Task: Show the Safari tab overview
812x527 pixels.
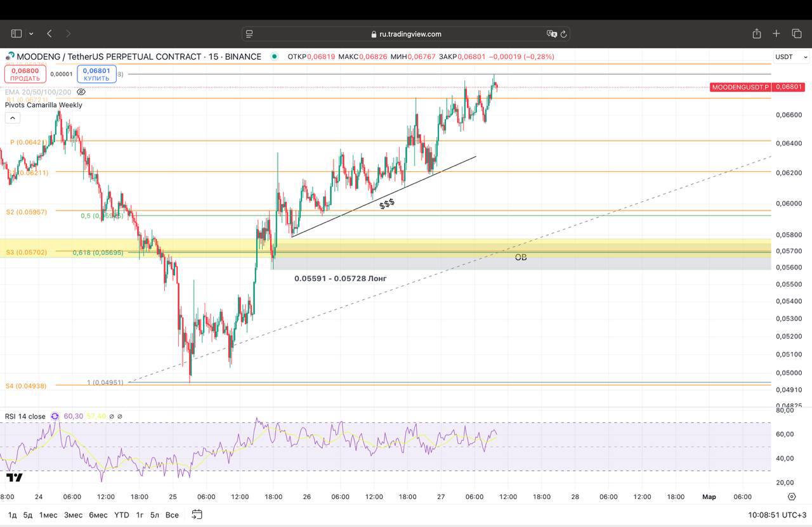Action: click(x=797, y=34)
